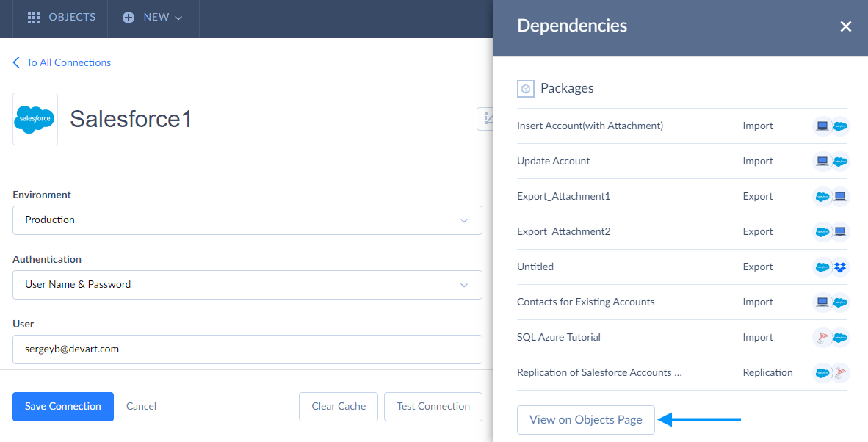Screen dimensions: 868x442
Task: Click the Replication type label
Action: coord(768,372)
